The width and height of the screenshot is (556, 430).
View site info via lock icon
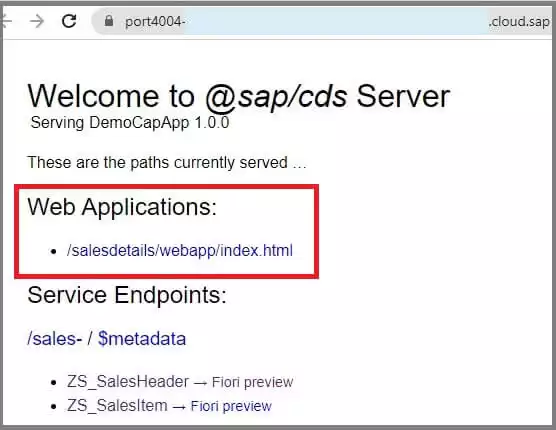pyautogui.click(x=109, y=21)
